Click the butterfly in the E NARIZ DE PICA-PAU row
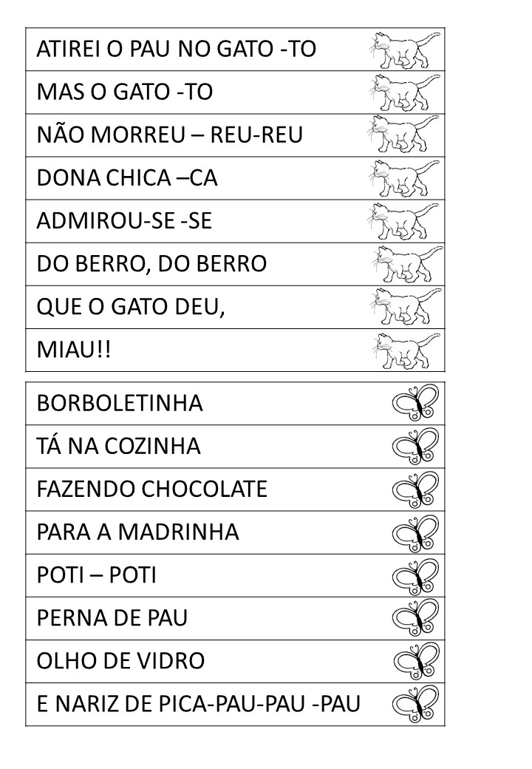This screenshot has height=769, width=532. 415,704
